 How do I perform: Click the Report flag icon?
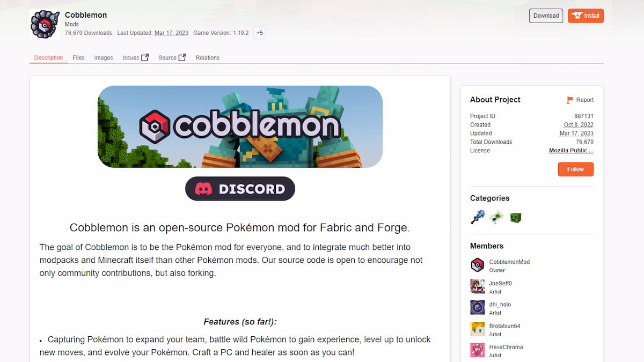coord(570,100)
